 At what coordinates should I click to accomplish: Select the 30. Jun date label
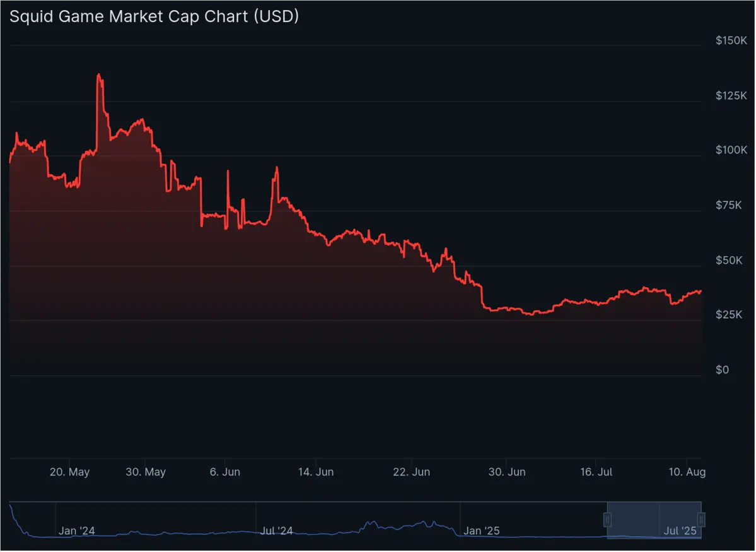(x=507, y=471)
